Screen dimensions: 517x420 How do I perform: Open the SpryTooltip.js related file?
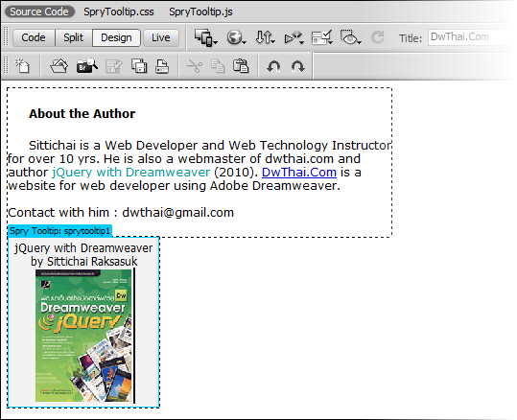200,12
